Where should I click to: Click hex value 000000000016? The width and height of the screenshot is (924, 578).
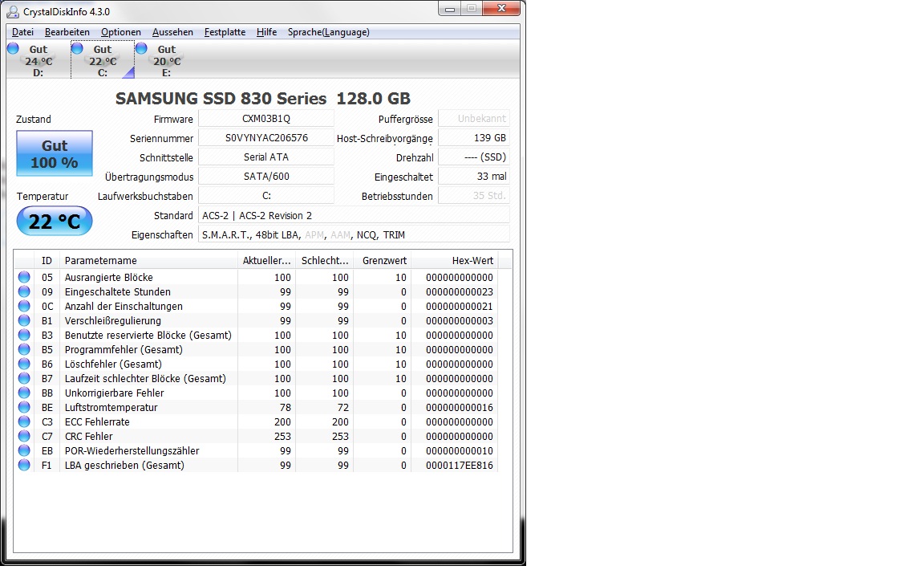point(460,408)
